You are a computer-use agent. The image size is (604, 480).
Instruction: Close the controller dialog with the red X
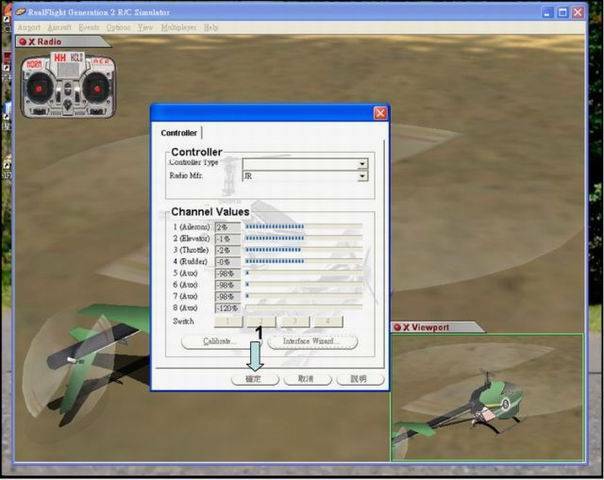(x=380, y=113)
